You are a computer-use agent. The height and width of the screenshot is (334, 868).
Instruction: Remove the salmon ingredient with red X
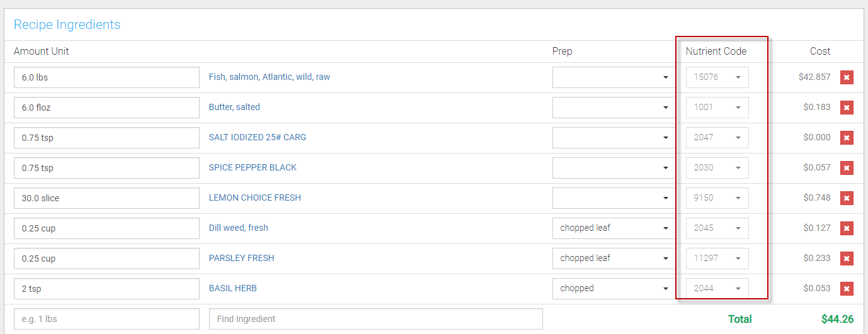click(847, 77)
